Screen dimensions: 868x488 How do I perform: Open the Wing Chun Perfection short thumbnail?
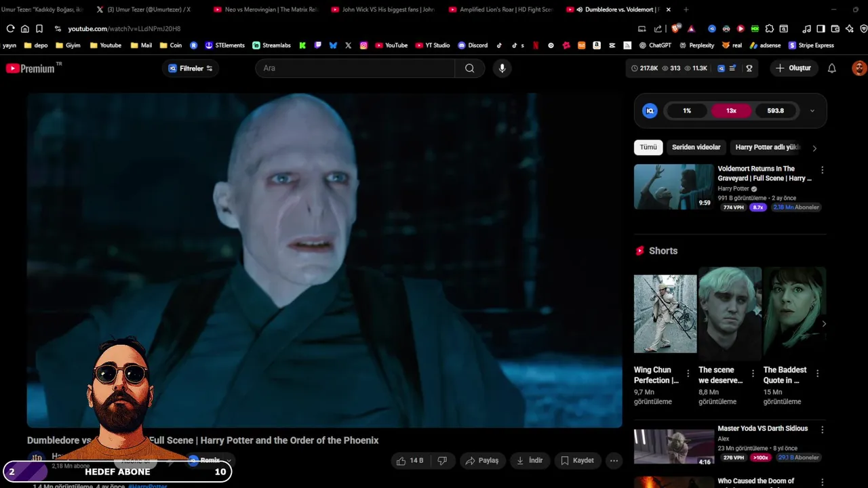click(665, 314)
